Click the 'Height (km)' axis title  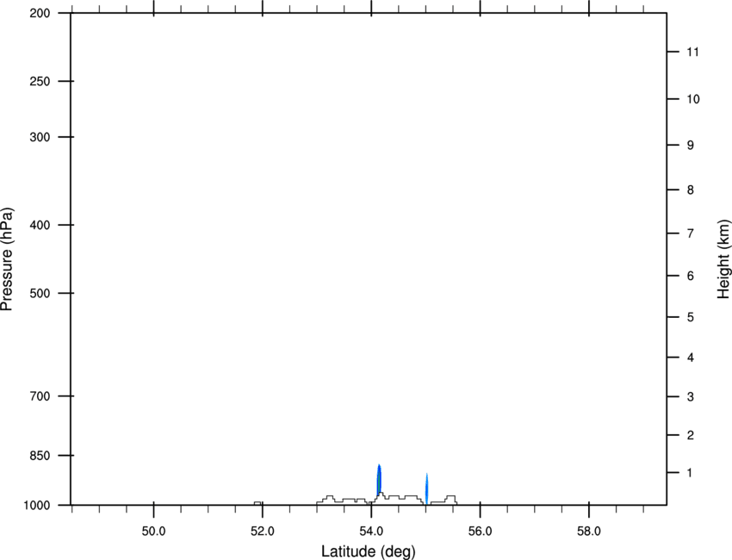click(723, 259)
